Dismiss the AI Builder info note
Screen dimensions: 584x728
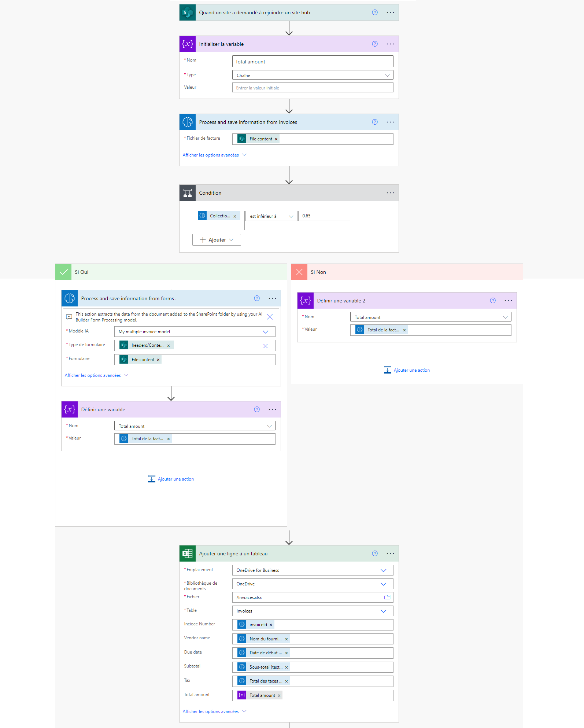coord(270,317)
